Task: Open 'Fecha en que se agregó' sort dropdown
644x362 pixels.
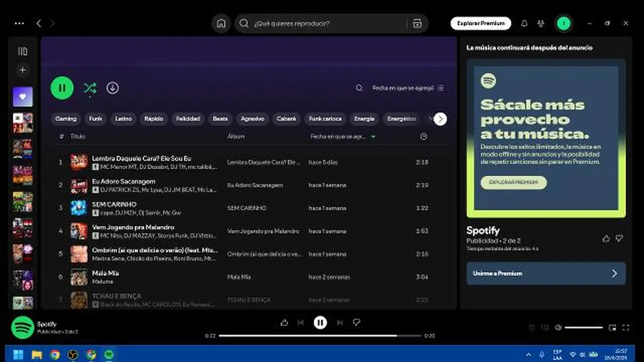Action: click(x=408, y=88)
